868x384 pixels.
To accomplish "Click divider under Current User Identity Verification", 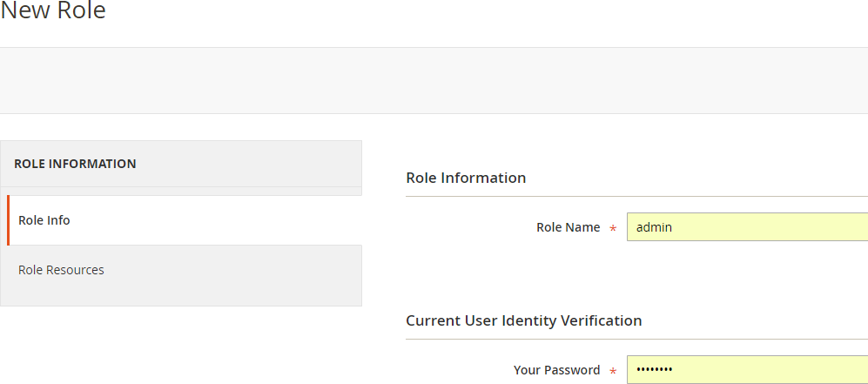I will pos(636,340).
